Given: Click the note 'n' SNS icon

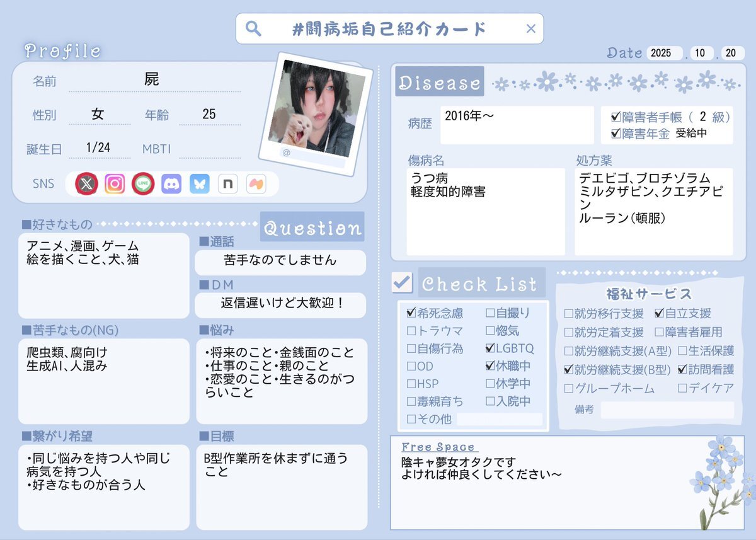Looking at the screenshot, I should [227, 184].
